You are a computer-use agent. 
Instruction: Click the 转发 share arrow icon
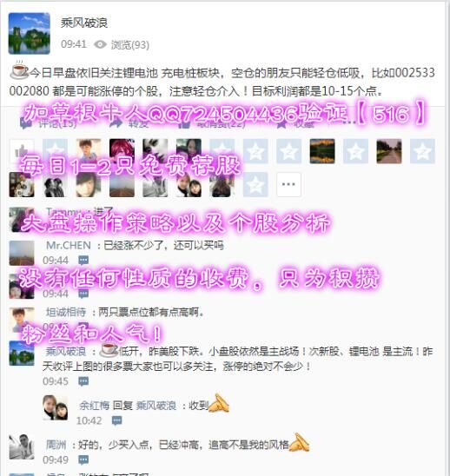coord(116,123)
